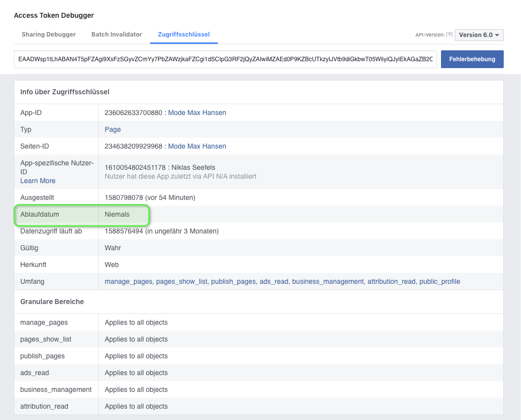The width and height of the screenshot is (521, 420).
Task: Click the publish_pages scope link
Action: [233, 281]
